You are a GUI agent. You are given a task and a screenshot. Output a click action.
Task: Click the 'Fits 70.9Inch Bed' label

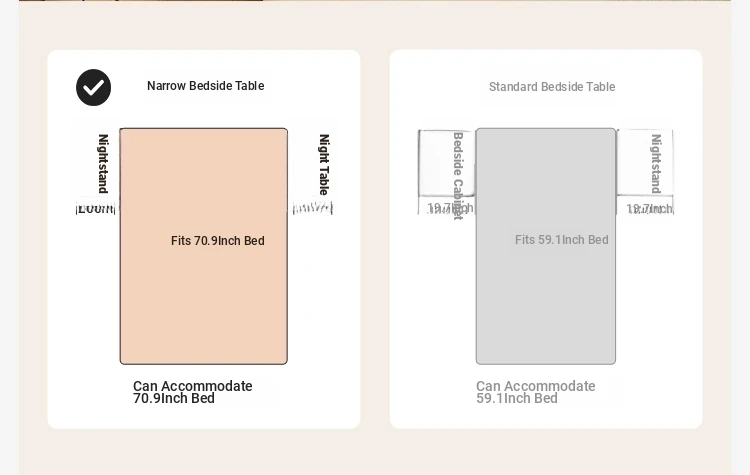pos(218,241)
